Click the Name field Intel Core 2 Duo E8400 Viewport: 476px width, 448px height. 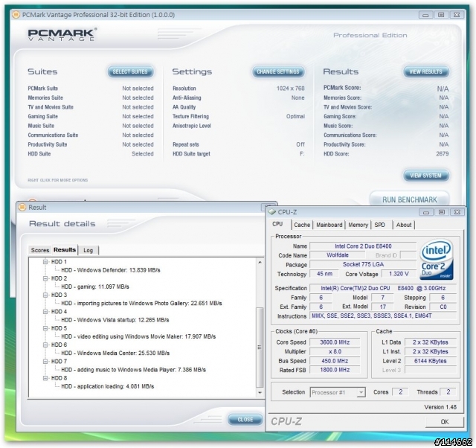coord(363,246)
